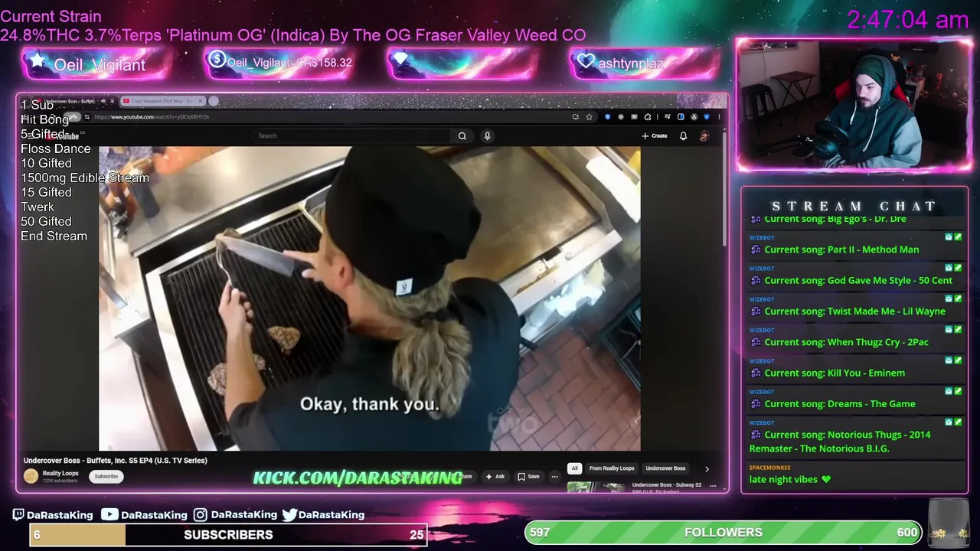This screenshot has height=551, width=980.
Task: Select the All filter chip
Action: pyautogui.click(x=574, y=468)
